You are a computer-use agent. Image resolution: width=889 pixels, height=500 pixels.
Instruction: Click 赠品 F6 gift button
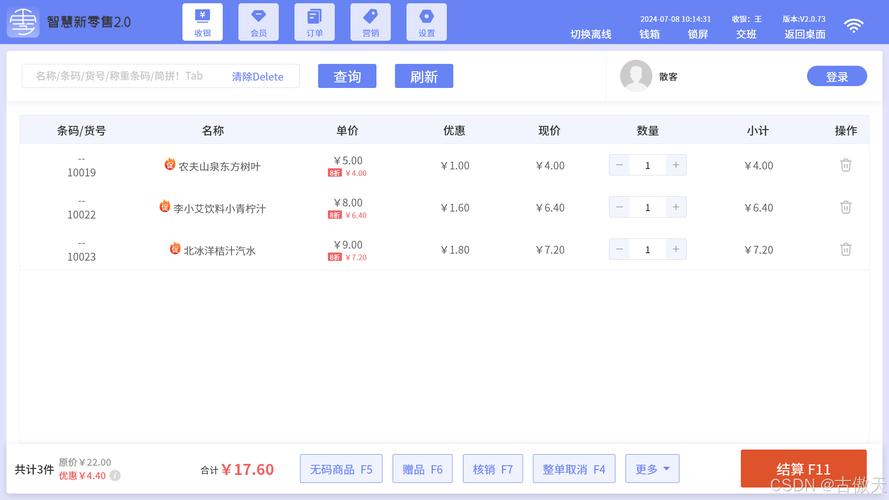[x=422, y=469]
